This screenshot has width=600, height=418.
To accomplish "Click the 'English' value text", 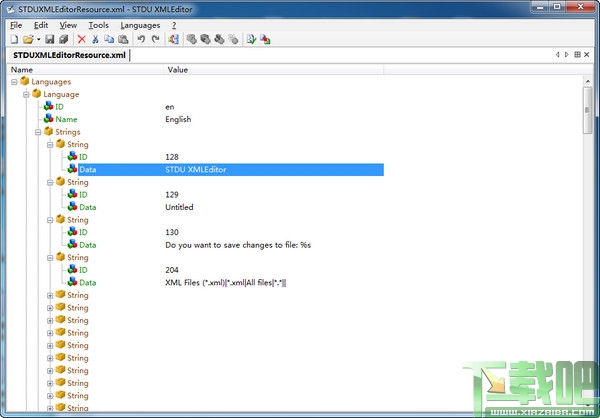I will tap(178, 119).
